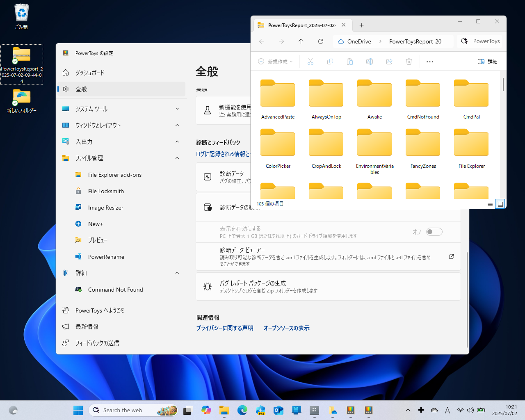Image resolution: width=525 pixels, height=420 pixels.
Task: Toggle preview pane view at Explorer bottom right
Action: pos(500,204)
